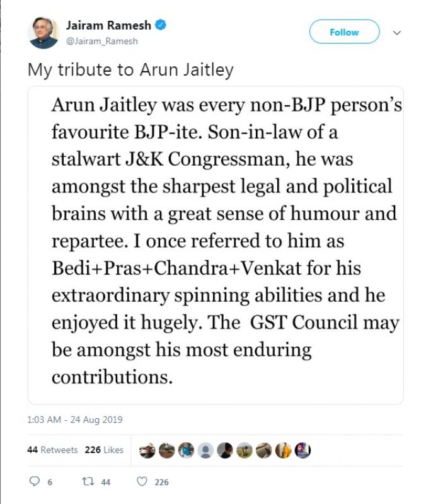Image resolution: width=426 pixels, height=504 pixels.
Task: Click the "My tribute to Arun Jaitley" text
Action: click(x=130, y=69)
